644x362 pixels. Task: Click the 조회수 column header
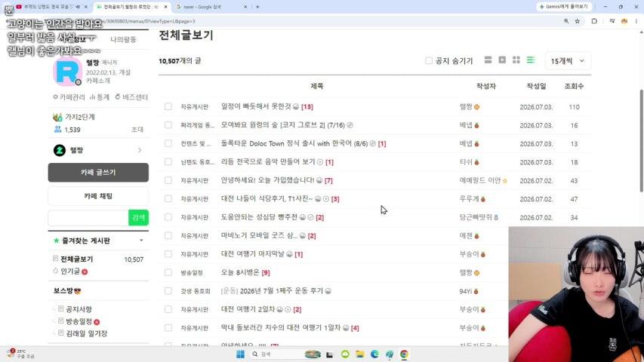[574, 86]
